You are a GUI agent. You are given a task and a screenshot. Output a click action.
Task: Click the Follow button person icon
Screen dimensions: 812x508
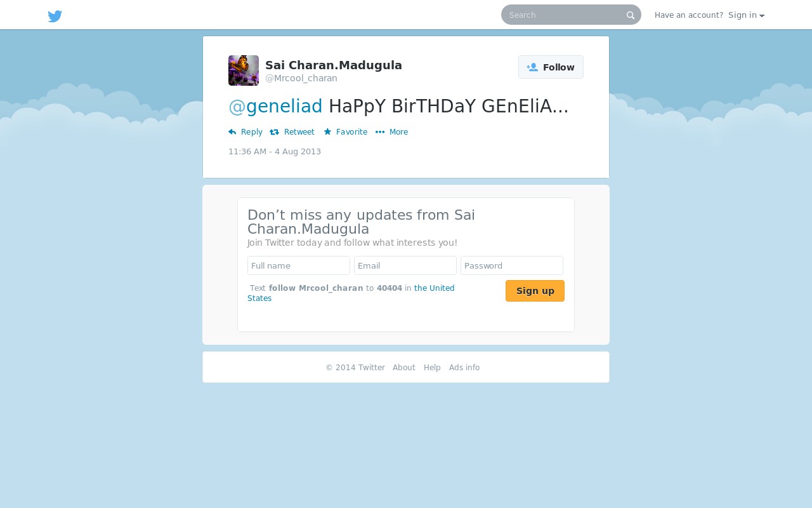point(532,67)
